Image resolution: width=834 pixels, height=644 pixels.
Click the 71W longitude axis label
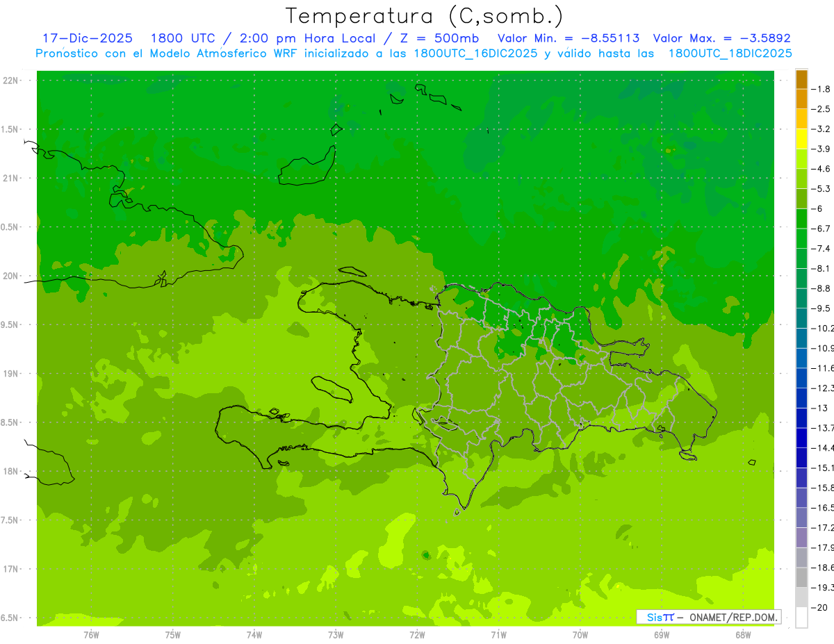pos(498,634)
